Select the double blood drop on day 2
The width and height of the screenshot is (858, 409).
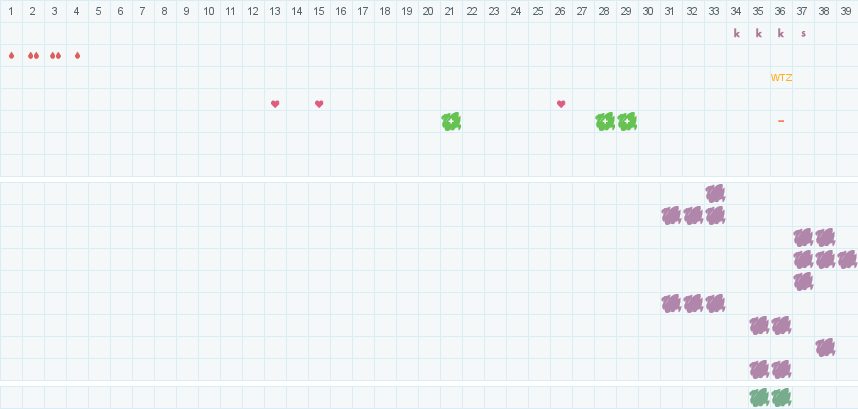click(33, 55)
